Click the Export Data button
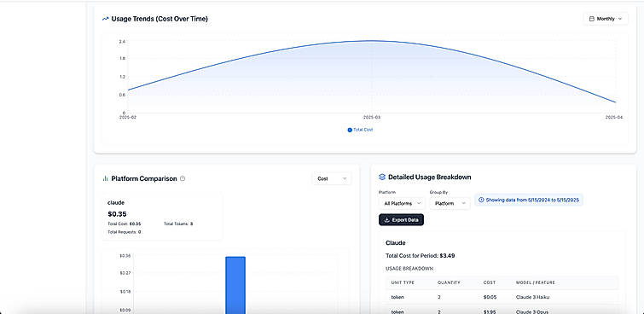The height and width of the screenshot is (314, 644). pos(401,220)
